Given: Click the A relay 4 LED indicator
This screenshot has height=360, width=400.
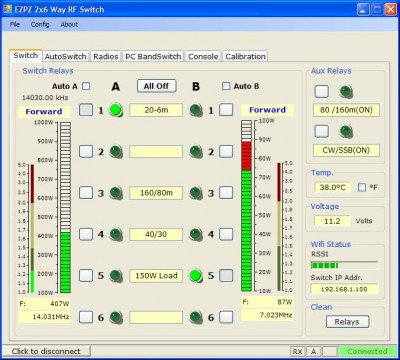Looking at the screenshot, I should pyautogui.click(x=116, y=234).
